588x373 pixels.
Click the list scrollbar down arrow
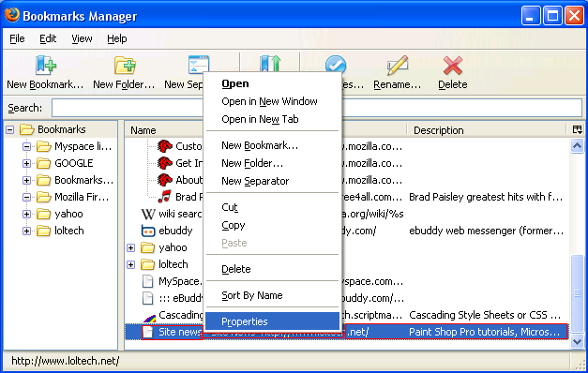(x=577, y=341)
